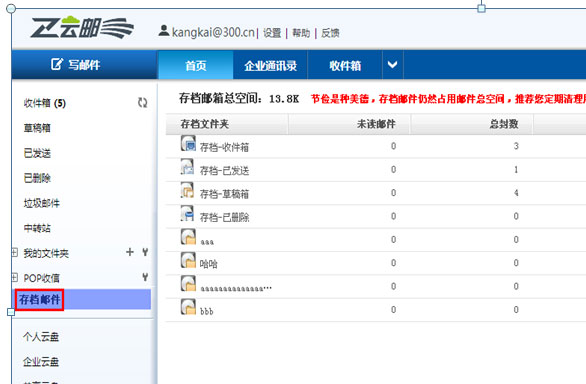The image size is (586, 384).
Task: Select POP收信 in the sidebar
Action: (41, 278)
